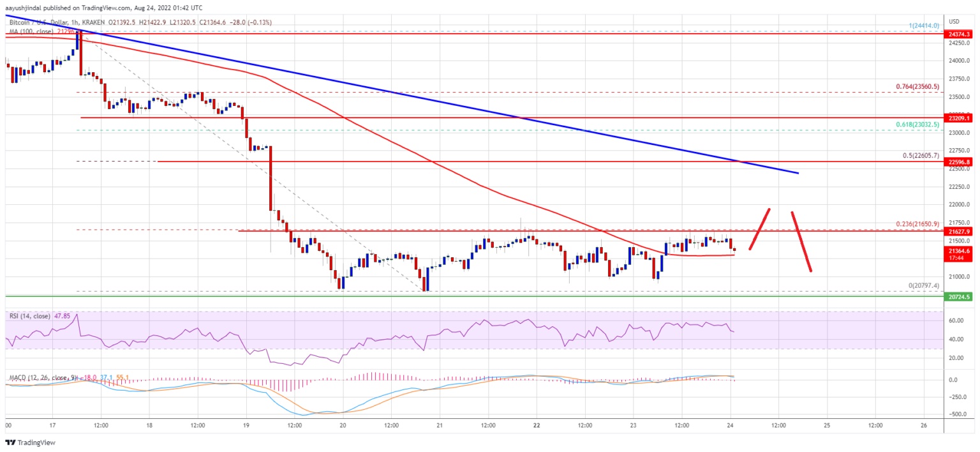Click the date label 26 on time axis

click(923, 425)
